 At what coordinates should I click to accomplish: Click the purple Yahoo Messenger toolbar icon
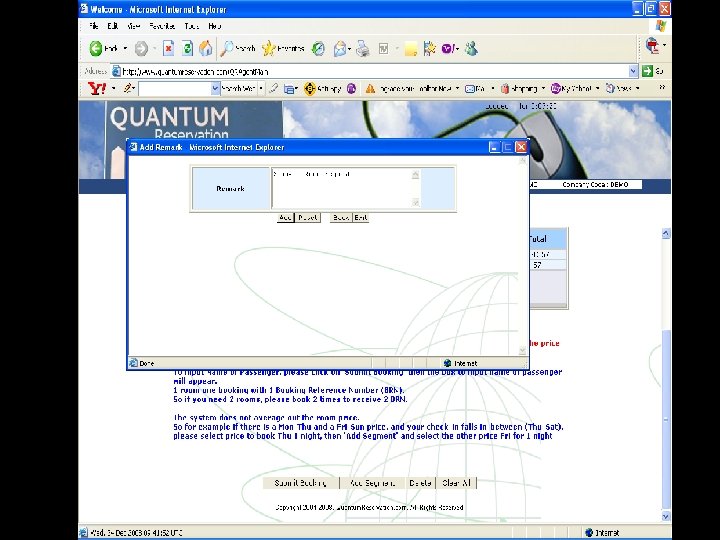click(x=448, y=48)
